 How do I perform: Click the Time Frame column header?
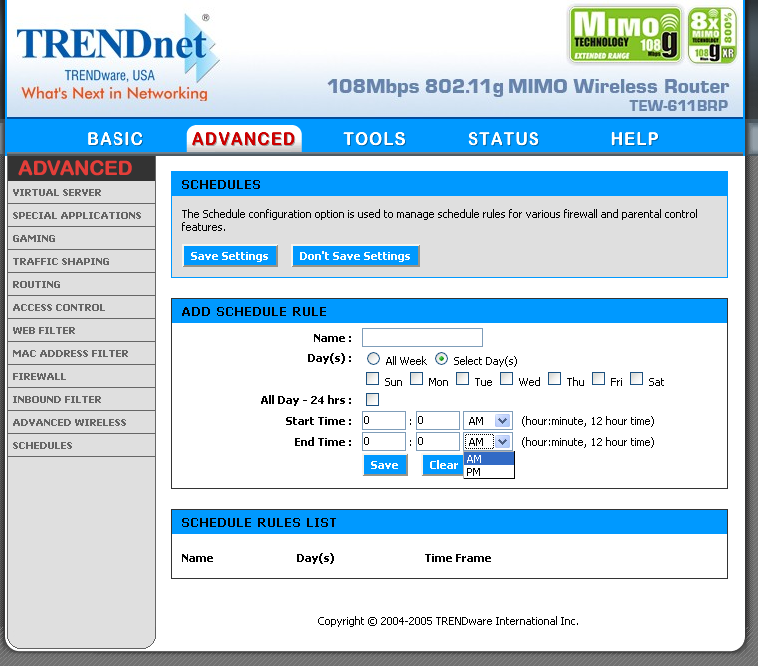[458, 558]
